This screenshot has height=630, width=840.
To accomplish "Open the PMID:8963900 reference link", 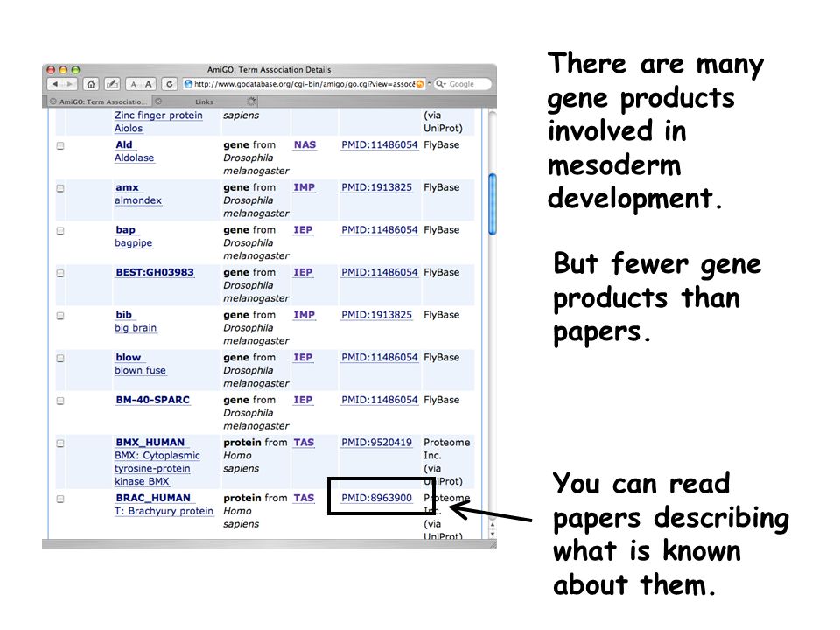I will 376,498.
